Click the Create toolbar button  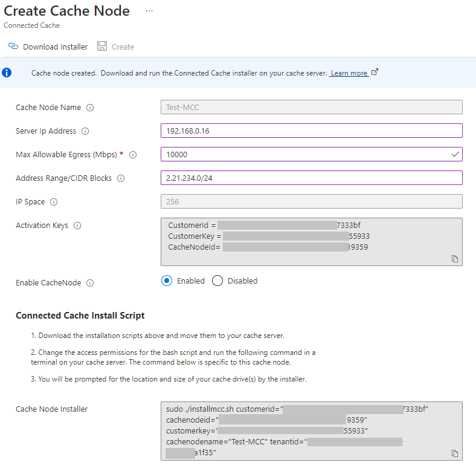(115, 47)
